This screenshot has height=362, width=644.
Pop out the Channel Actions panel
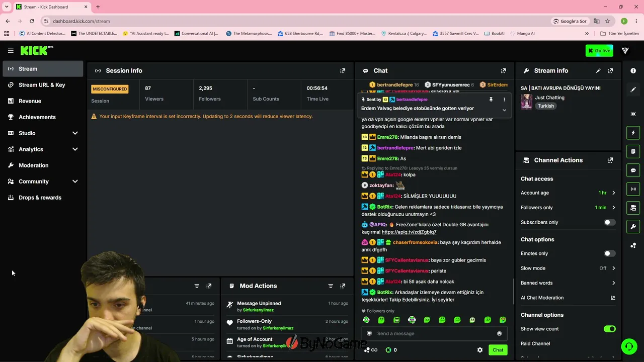pyautogui.click(x=610, y=160)
